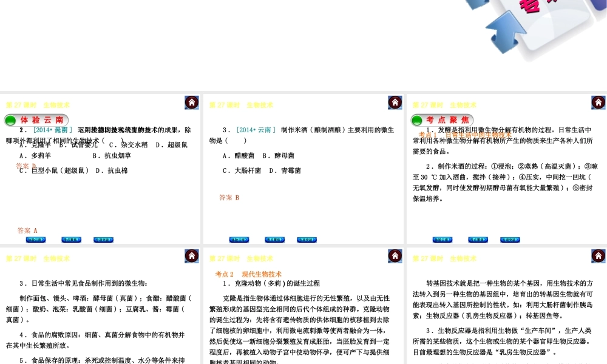Click the 答案 B text
607x364 pixels.
pos(229,198)
